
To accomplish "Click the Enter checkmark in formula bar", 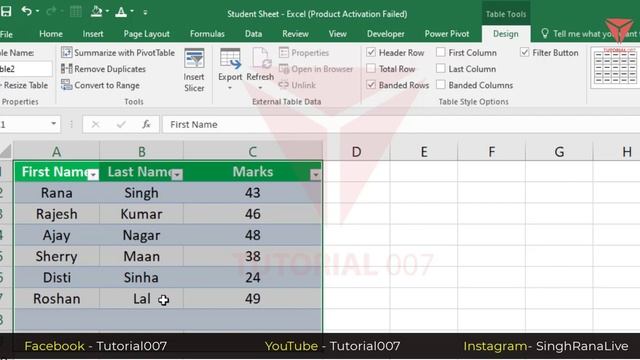I will click(x=121, y=124).
